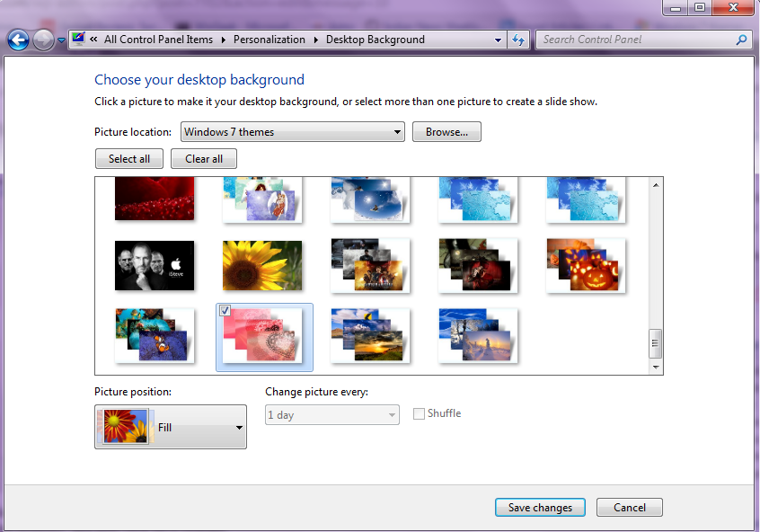Expand arrow after Personalization breadcrumb
760x532 pixels.
tap(316, 40)
